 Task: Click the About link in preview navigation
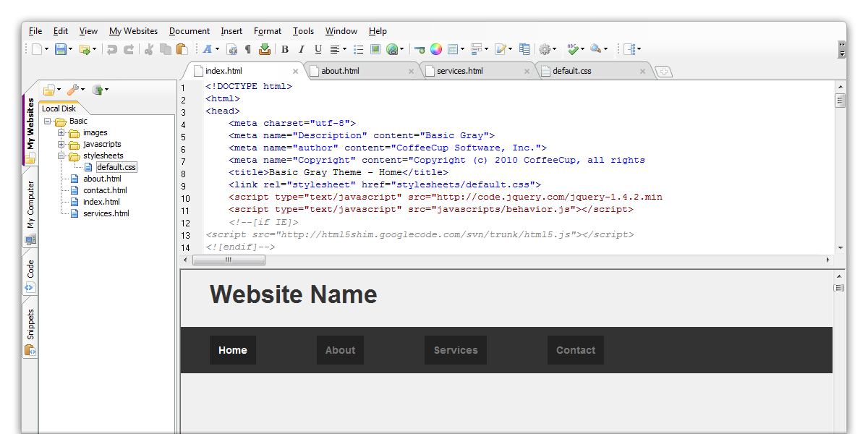point(340,350)
